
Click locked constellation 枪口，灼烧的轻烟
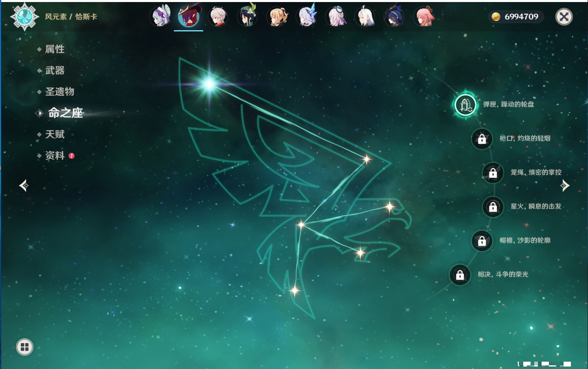482,139
